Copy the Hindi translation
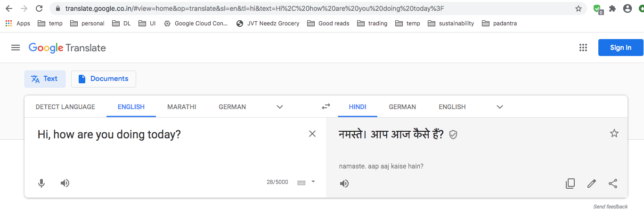 click(570, 184)
